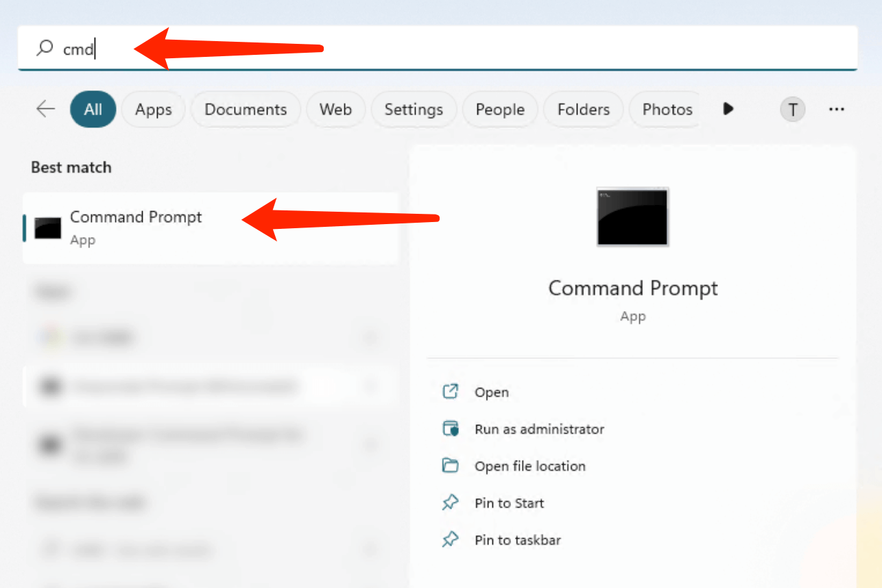The image size is (882, 588).
Task: Switch to the Documents filter tab
Action: 246,110
